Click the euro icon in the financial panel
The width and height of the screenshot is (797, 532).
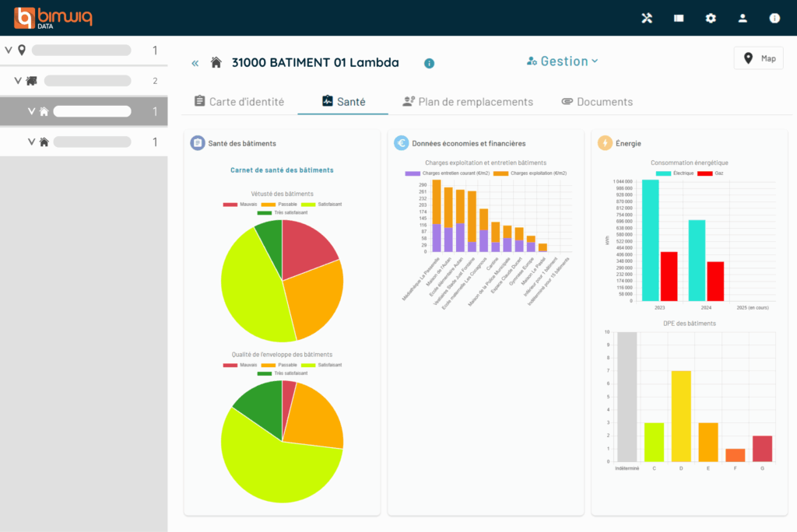point(401,143)
